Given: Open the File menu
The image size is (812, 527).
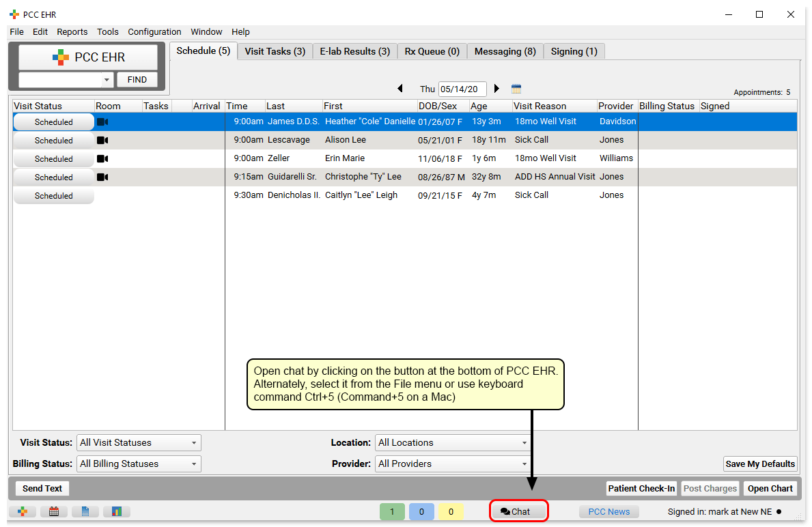Looking at the screenshot, I should coord(16,31).
